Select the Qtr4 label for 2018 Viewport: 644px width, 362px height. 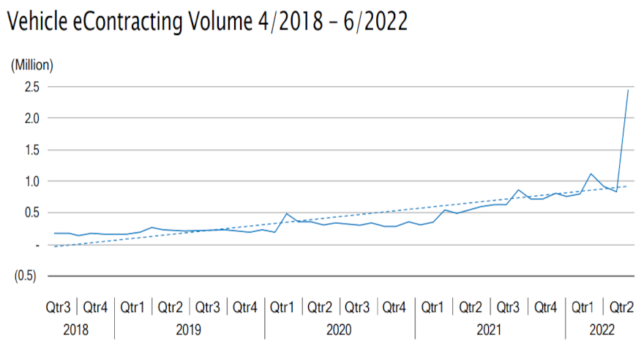click(94, 308)
